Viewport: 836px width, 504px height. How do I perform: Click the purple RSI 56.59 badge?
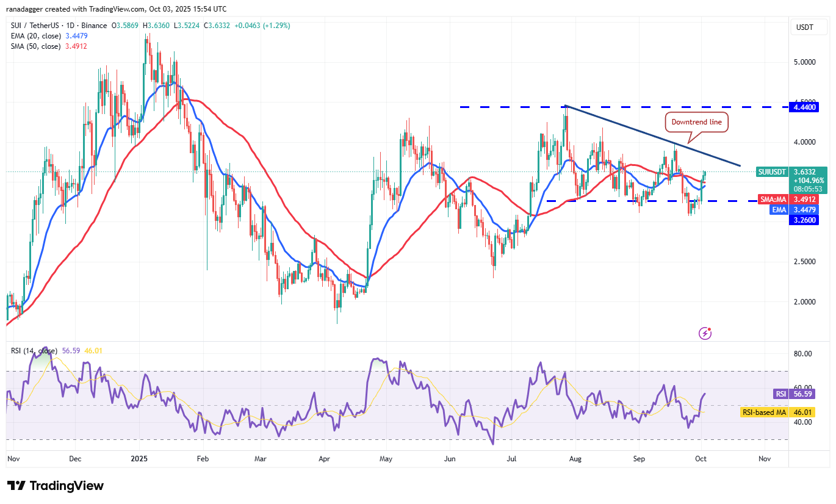coord(793,394)
